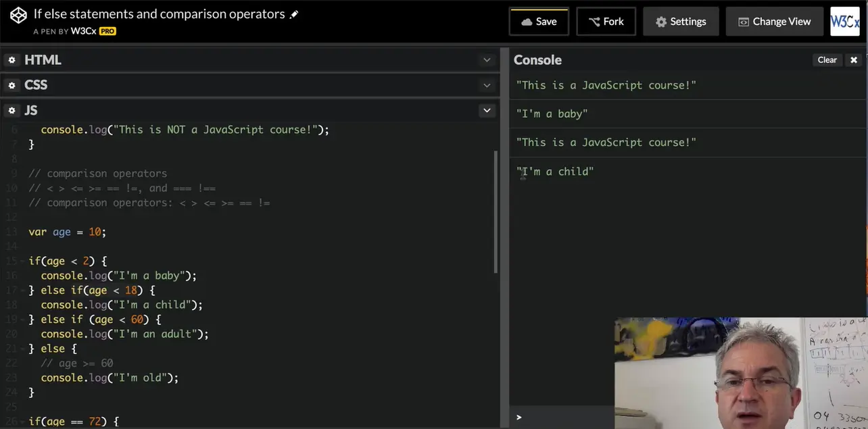Open HTML editor settings gear
The height and width of the screenshot is (429, 868).
[x=11, y=60]
